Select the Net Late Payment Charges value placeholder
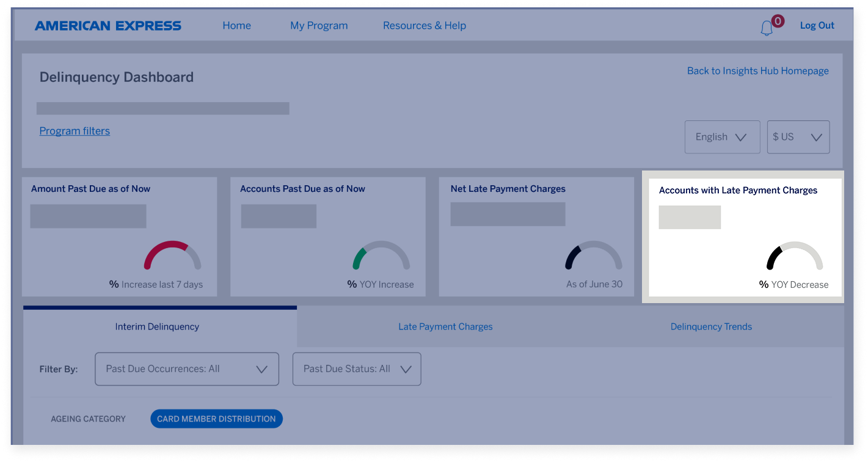Viewport: 868px width, 462px height. pos(508,214)
